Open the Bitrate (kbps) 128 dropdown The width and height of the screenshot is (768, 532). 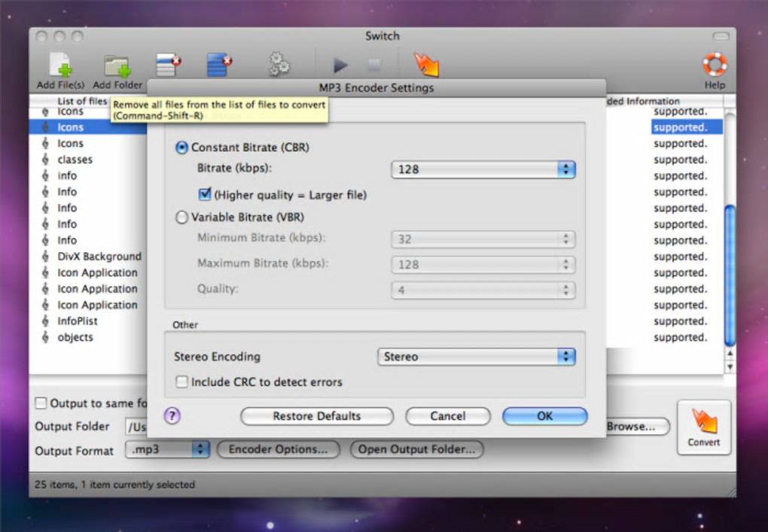point(483,169)
